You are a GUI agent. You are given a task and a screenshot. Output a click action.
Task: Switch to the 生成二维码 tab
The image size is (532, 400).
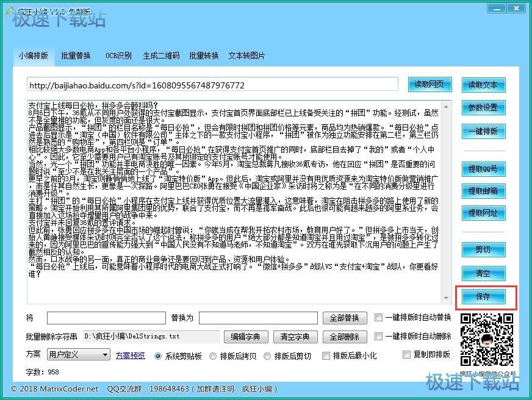click(x=161, y=55)
